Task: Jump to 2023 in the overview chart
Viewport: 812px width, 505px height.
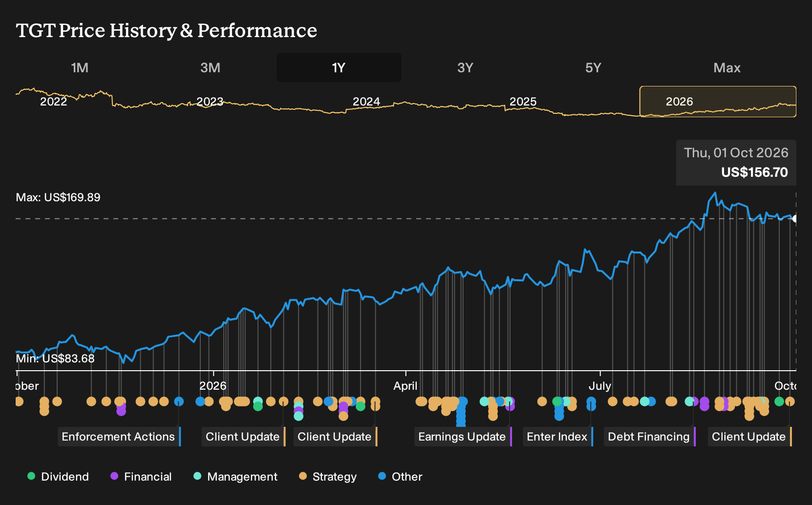Action: pos(210,102)
